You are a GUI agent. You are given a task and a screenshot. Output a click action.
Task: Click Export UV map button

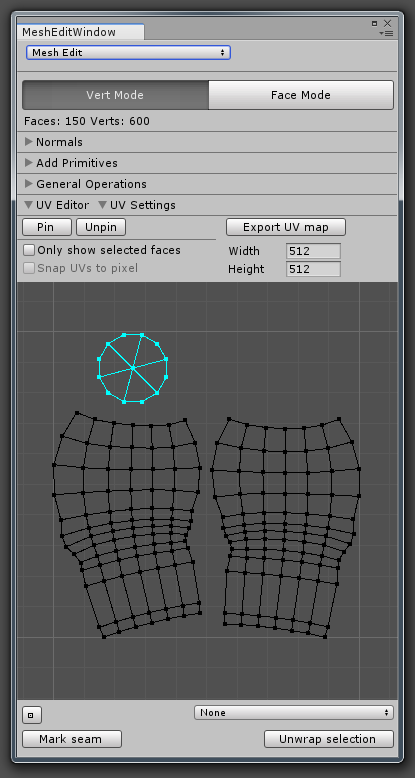(x=285, y=227)
